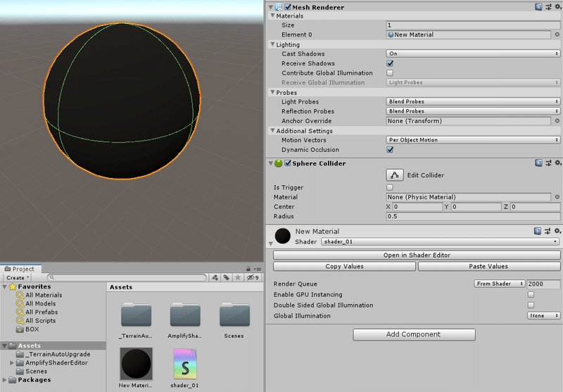Select the Project tab

[20, 269]
